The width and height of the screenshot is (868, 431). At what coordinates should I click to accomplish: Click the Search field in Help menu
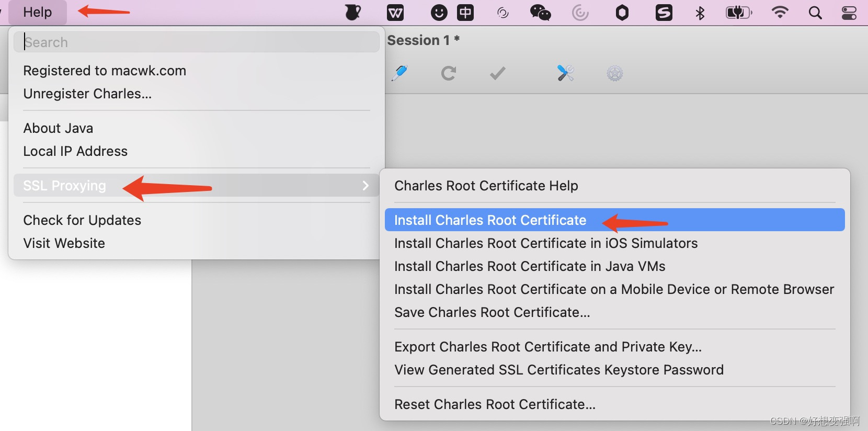pos(197,42)
